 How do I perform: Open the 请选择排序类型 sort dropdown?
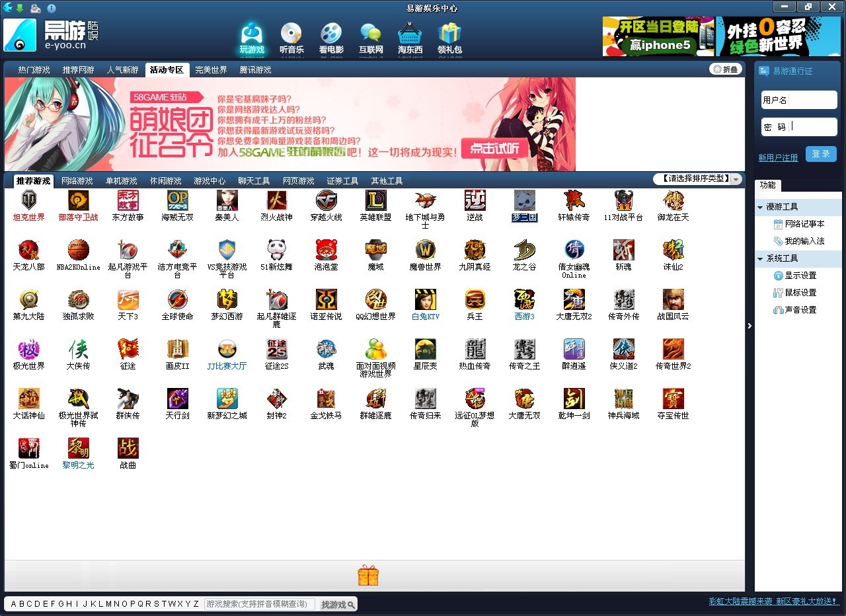click(697, 179)
